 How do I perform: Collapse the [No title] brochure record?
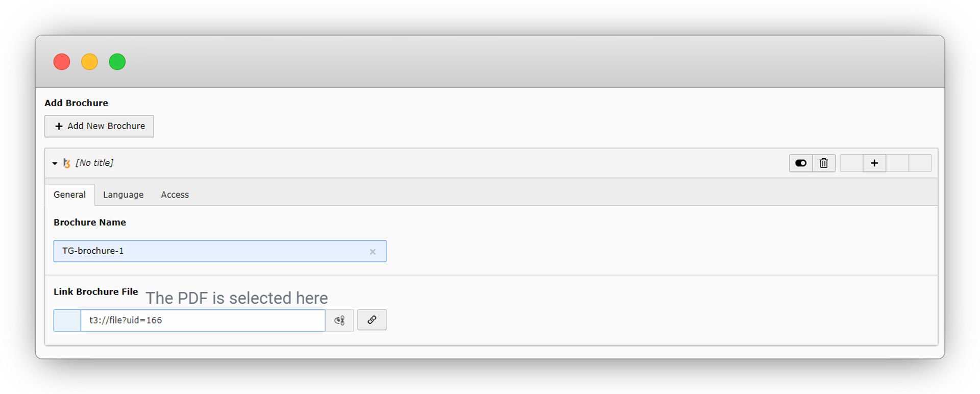point(55,163)
